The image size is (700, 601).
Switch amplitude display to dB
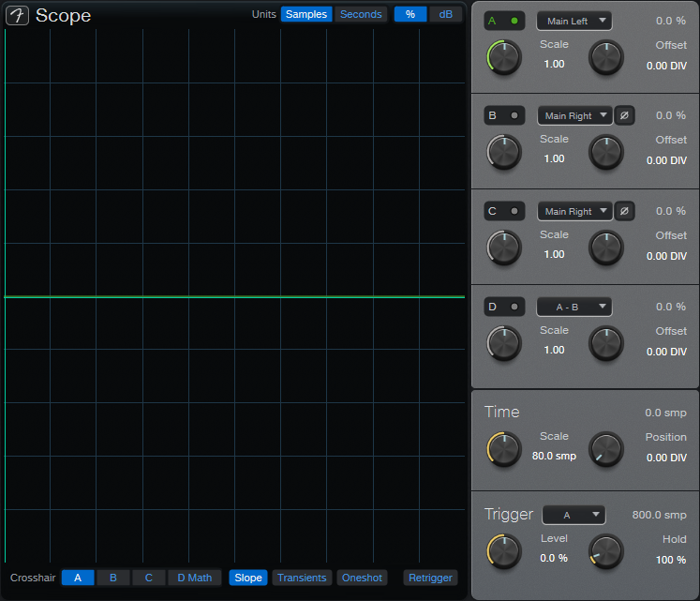coord(446,14)
